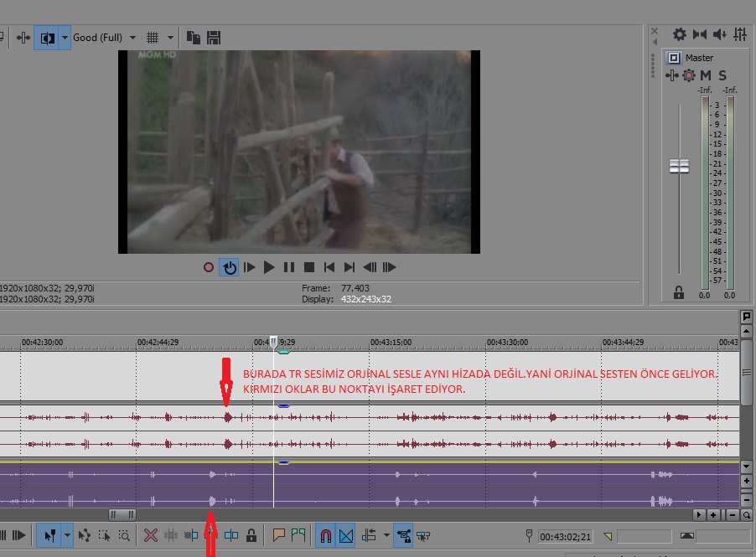The width and height of the screenshot is (756, 557).
Task: Toggle Loop Playback button
Action: [229, 267]
